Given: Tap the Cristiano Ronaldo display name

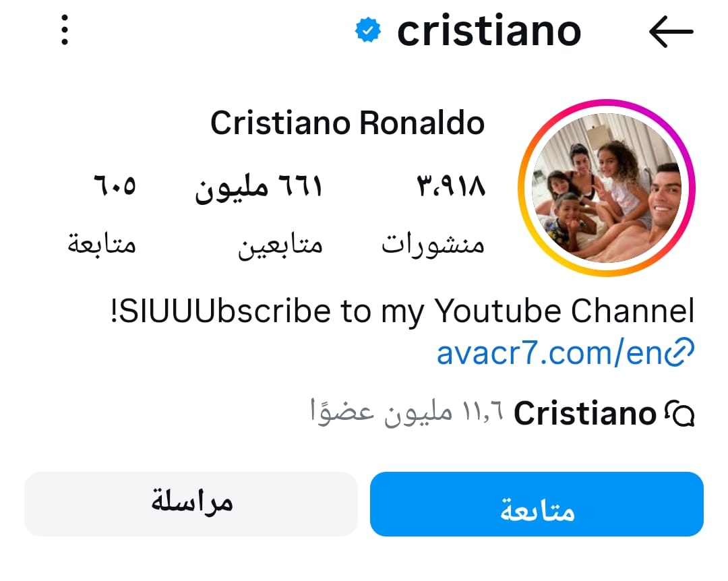Looking at the screenshot, I should (348, 124).
